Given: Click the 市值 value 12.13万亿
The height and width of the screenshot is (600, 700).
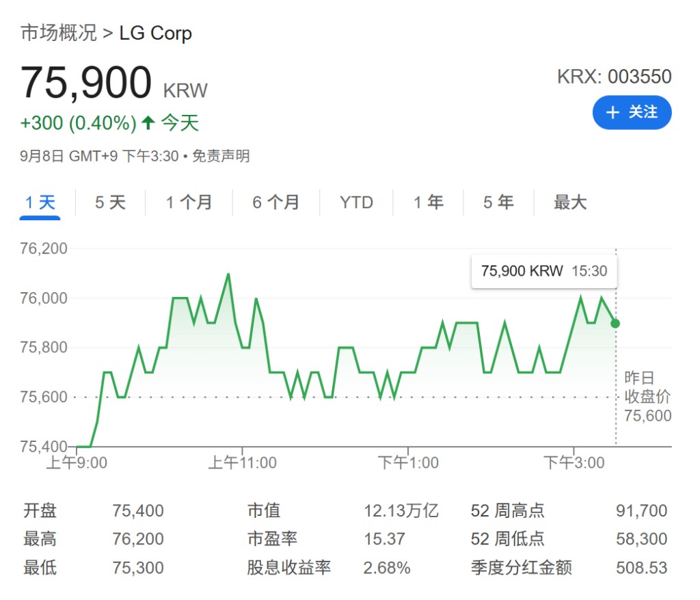Looking at the screenshot, I should pyautogui.click(x=401, y=510).
